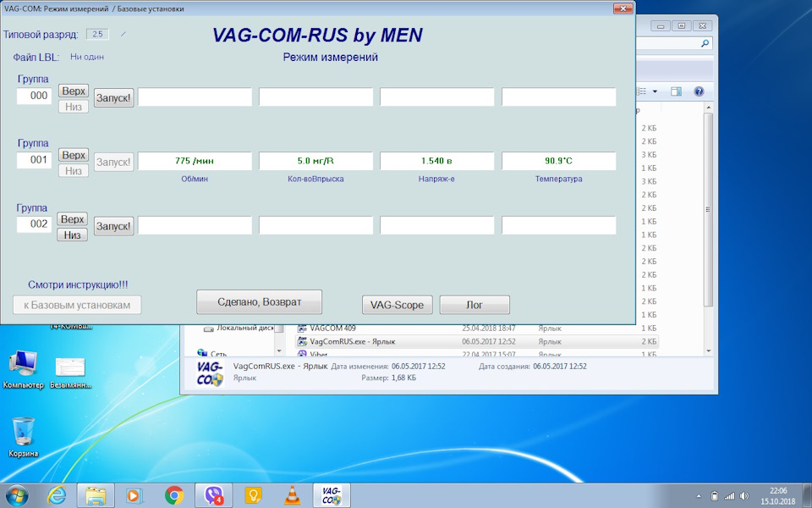Click Запуск! button for group 000
812x508 pixels.
click(x=114, y=97)
